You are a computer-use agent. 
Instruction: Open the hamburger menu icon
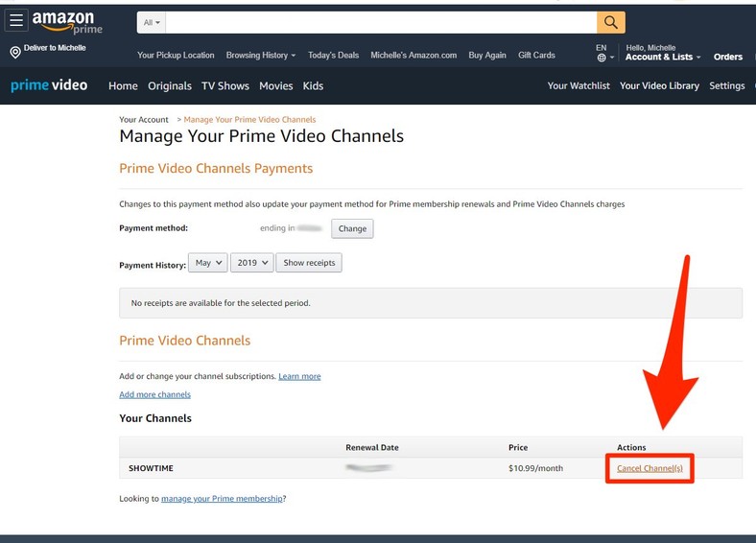click(16, 20)
